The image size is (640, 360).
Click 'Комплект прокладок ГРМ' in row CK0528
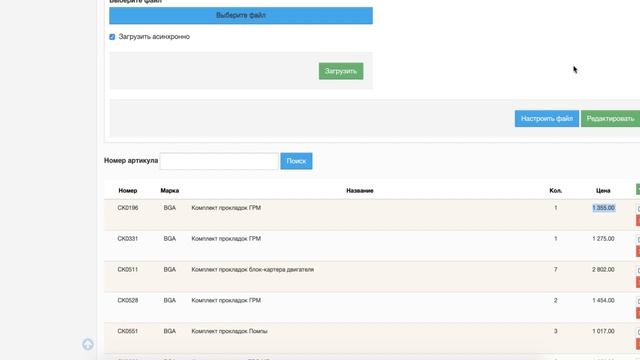226,300
